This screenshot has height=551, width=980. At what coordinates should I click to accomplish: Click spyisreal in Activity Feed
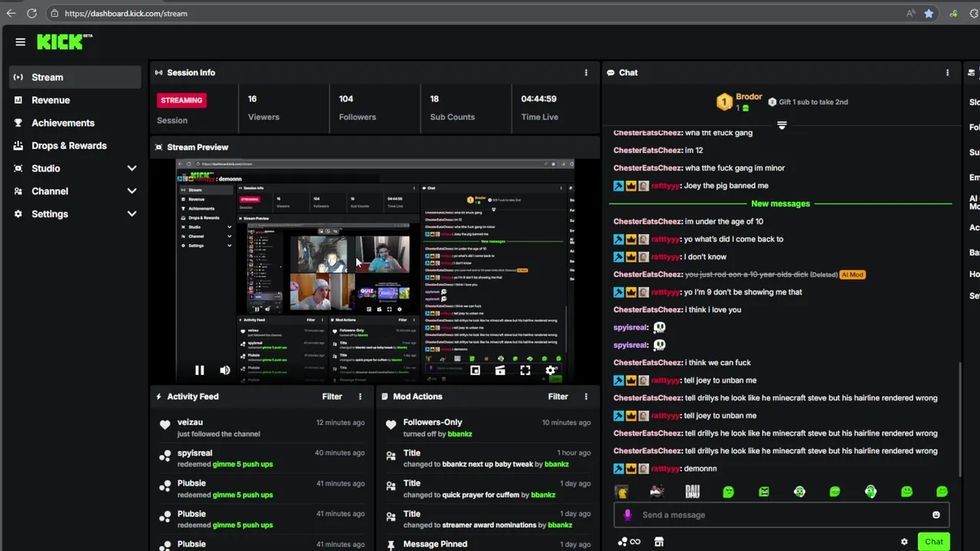click(194, 453)
